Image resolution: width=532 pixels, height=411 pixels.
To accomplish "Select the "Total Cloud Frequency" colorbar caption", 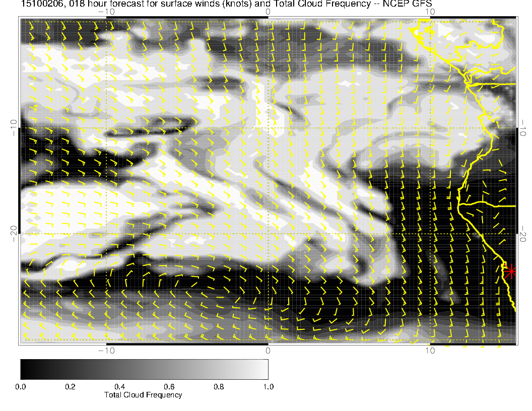I will pos(143,395).
